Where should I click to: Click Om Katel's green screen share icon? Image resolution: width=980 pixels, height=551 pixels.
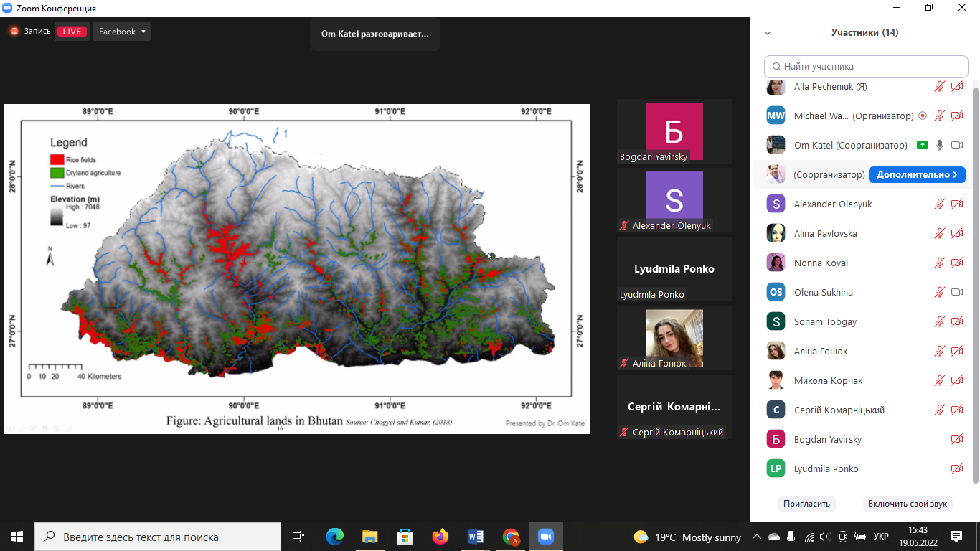click(x=923, y=145)
